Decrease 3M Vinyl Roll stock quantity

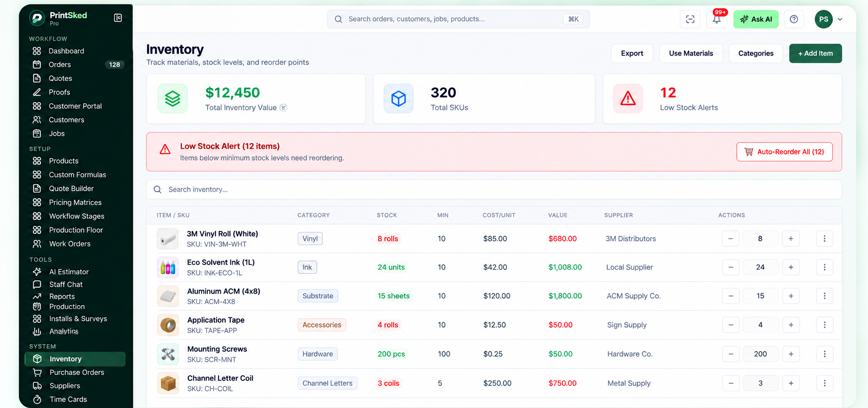tap(730, 239)
